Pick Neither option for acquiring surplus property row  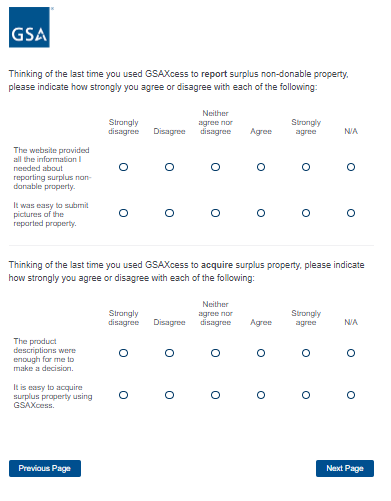click(215, 395)
